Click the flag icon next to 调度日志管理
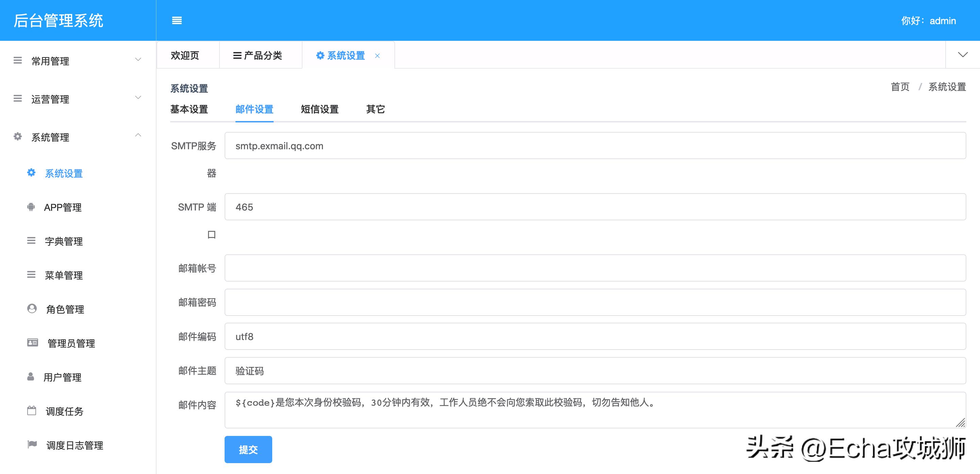 (32, 444)
